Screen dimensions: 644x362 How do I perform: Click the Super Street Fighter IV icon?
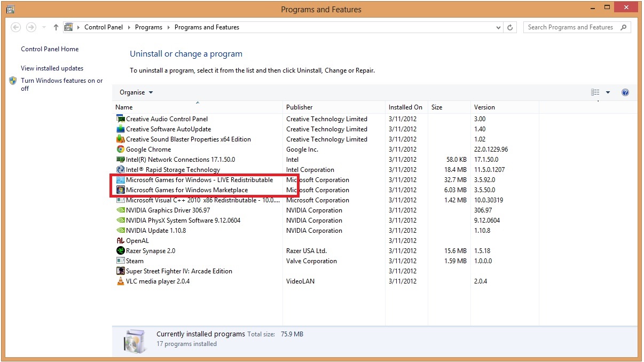tap(120, 271)
